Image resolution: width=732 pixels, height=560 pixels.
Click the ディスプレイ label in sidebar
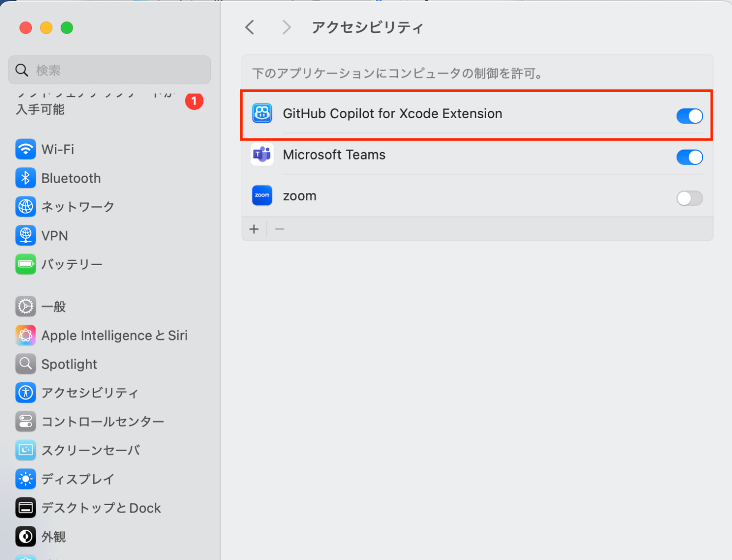point(78,479)
